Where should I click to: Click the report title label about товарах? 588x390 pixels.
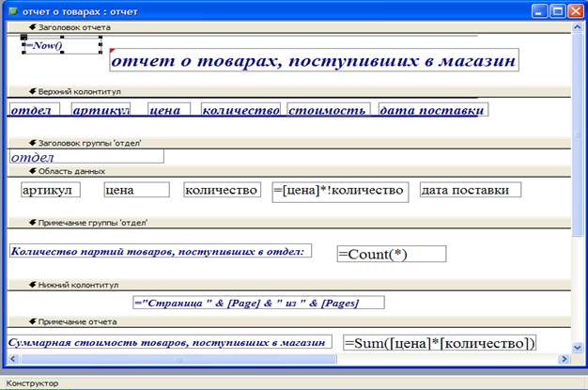tap(315, 60)
